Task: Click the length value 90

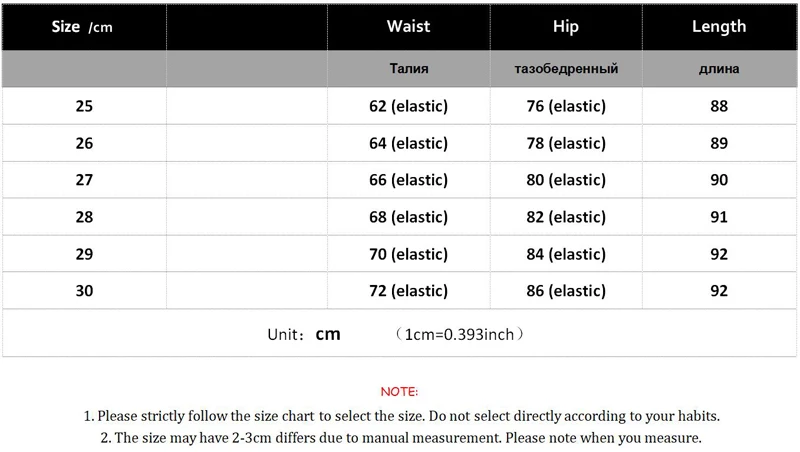Action: tap(719, 180)
